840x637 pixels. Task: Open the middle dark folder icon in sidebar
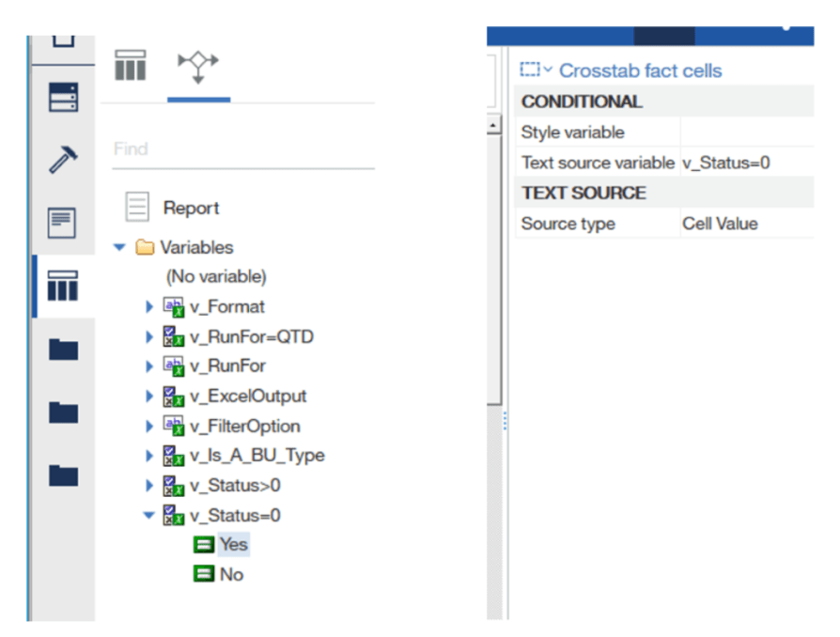(63, 412)
